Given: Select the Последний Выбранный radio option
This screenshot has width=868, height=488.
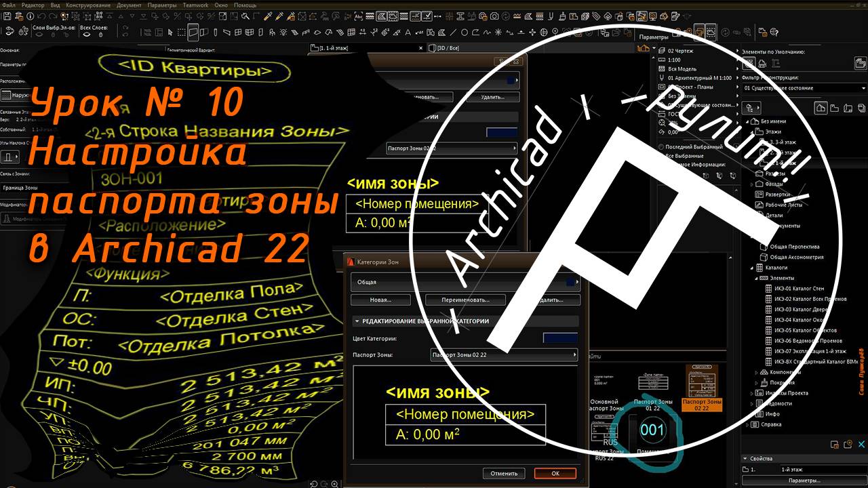Looking at the screenshot, I should coord(661,147).
